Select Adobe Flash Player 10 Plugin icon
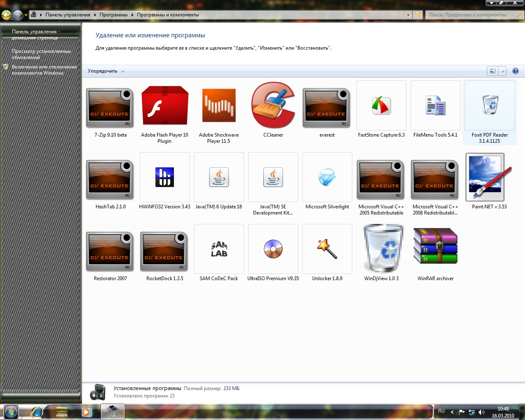The image size is (525, 420). 164,106
